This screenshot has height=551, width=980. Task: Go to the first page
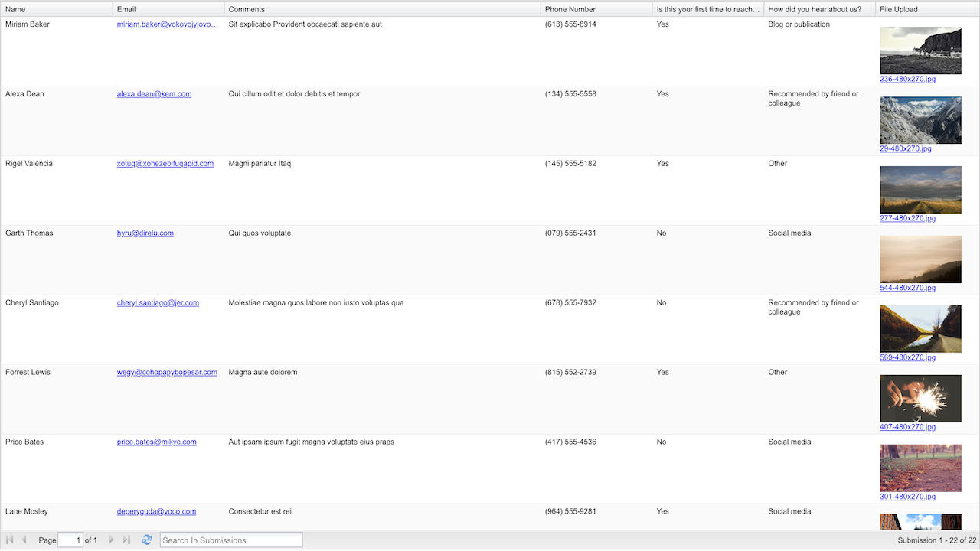pos(10,540)
